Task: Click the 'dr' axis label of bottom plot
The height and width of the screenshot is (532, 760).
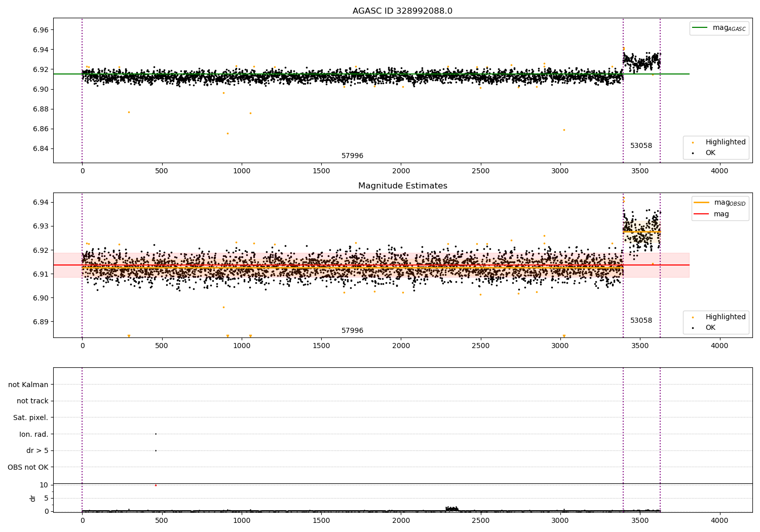Action: pyautogui.click(x=33, y=498)
